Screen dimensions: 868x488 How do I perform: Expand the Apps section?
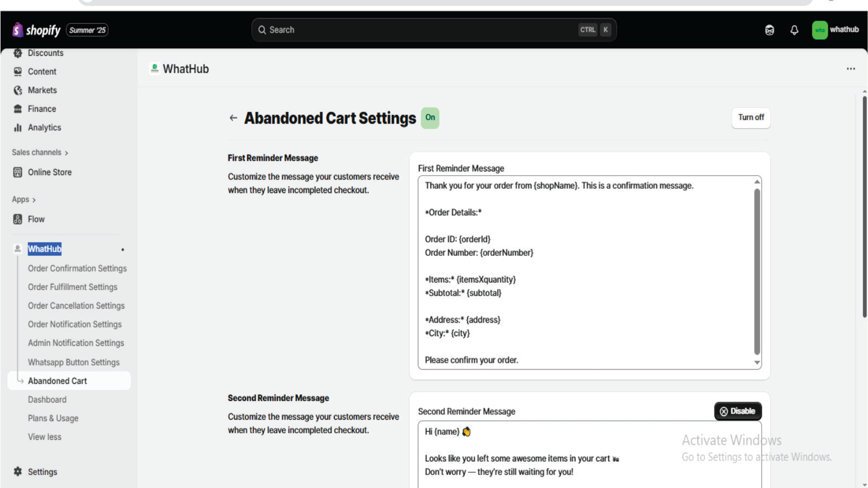(x=24, y=200)
